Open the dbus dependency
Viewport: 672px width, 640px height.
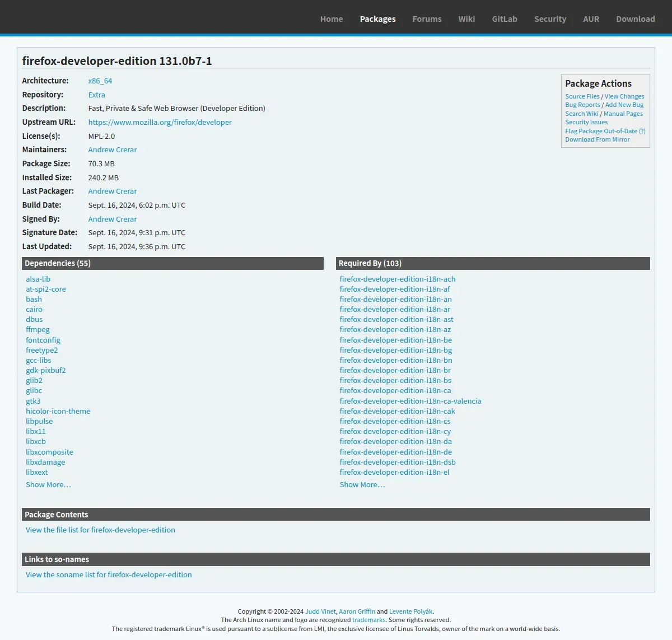coord(34,319)
